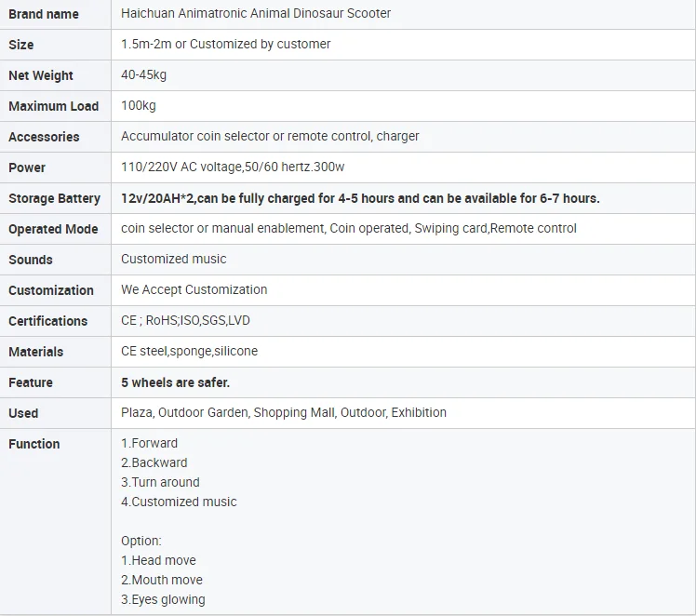Click bold '5 wheels are safer.' text
Image resolution: width=696 pixels, height=616 pixels.
click(175, 382)
